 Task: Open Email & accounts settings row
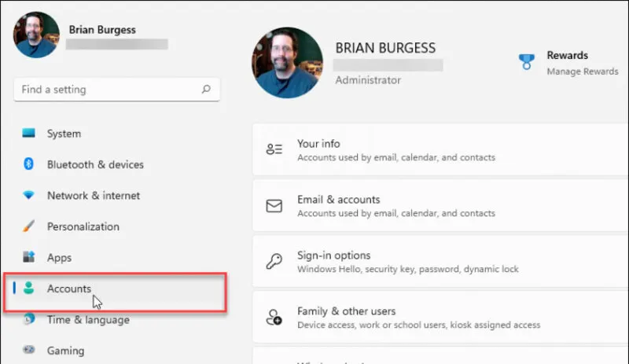click(x=440, y=206)
